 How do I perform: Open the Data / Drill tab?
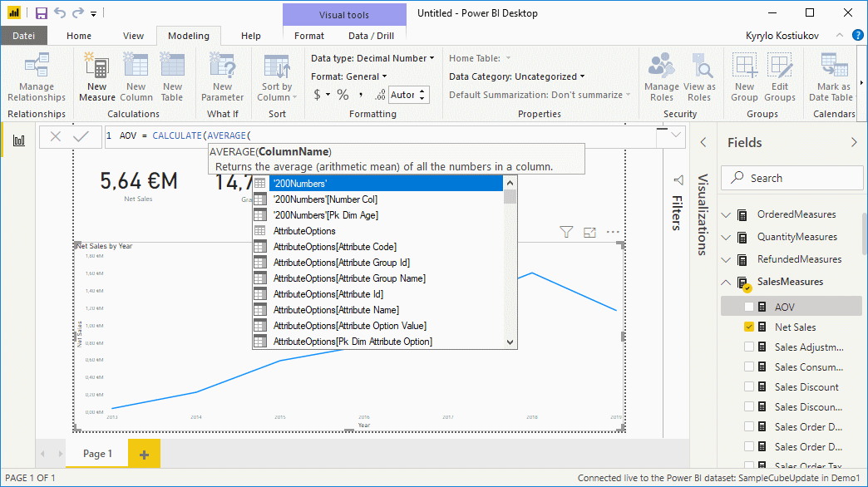371,36
